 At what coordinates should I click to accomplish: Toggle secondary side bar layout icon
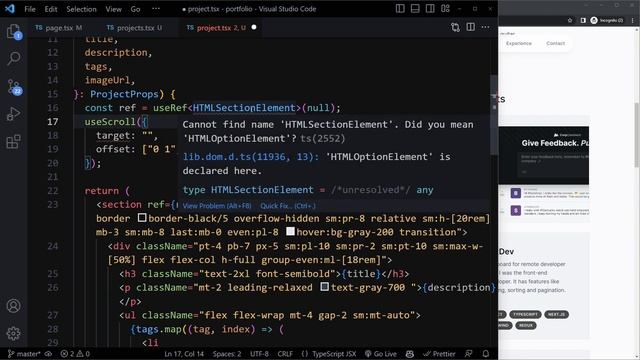point(430,9)
